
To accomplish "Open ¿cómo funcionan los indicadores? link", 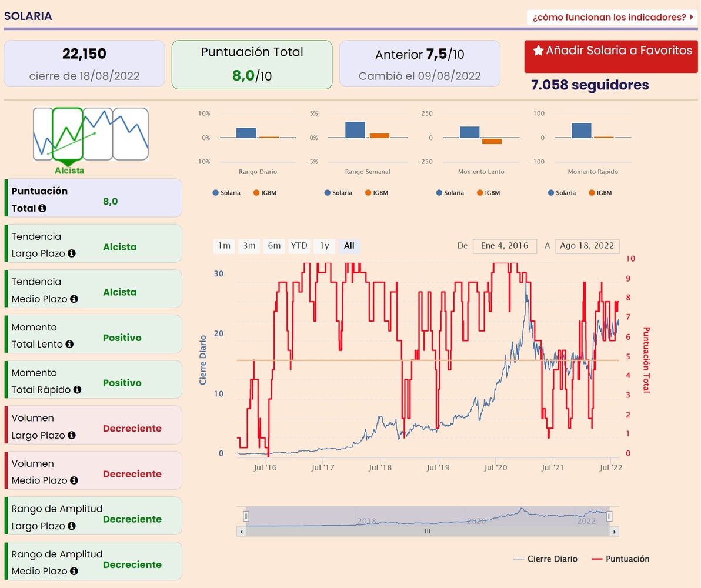I will [x=612, y=18].
